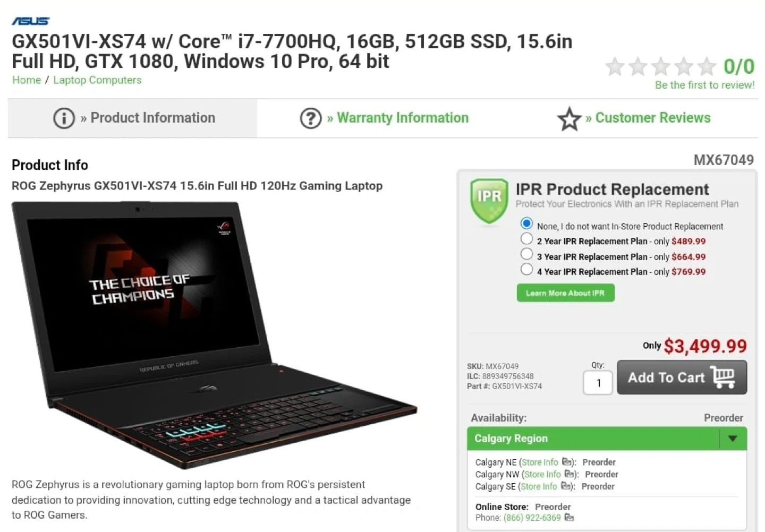Click the Calgary NE store info icon

click(x=567, y=462)
